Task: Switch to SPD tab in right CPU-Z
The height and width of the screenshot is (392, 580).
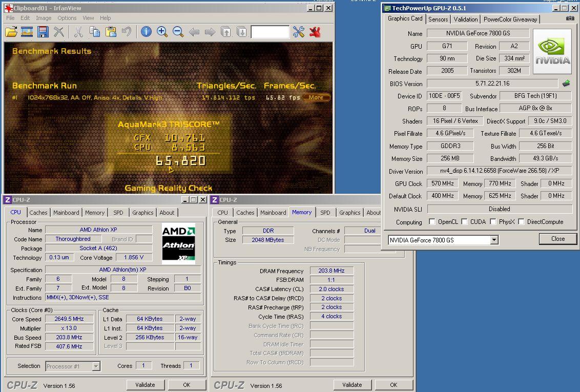Action: tap(325, 213)
